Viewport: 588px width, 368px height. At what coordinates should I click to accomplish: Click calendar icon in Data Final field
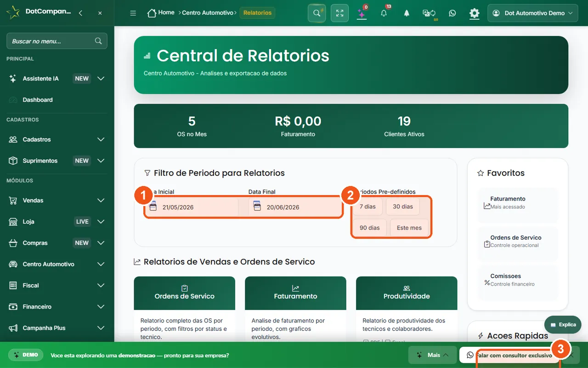[x=257, y=207]
